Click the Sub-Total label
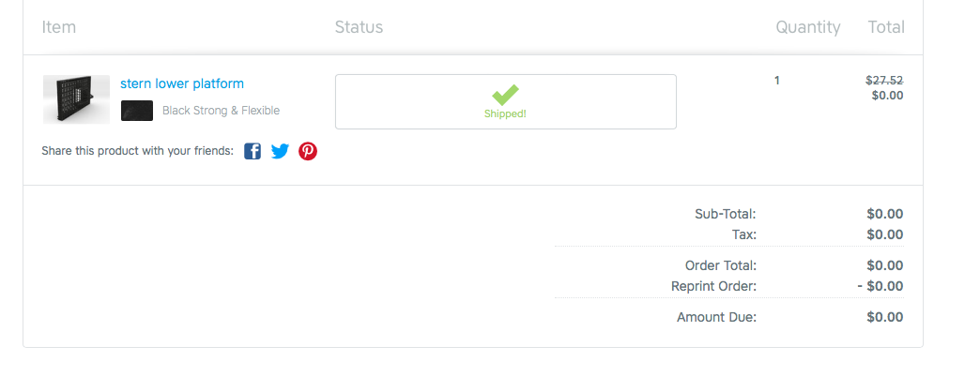 (x=725, y=214)
